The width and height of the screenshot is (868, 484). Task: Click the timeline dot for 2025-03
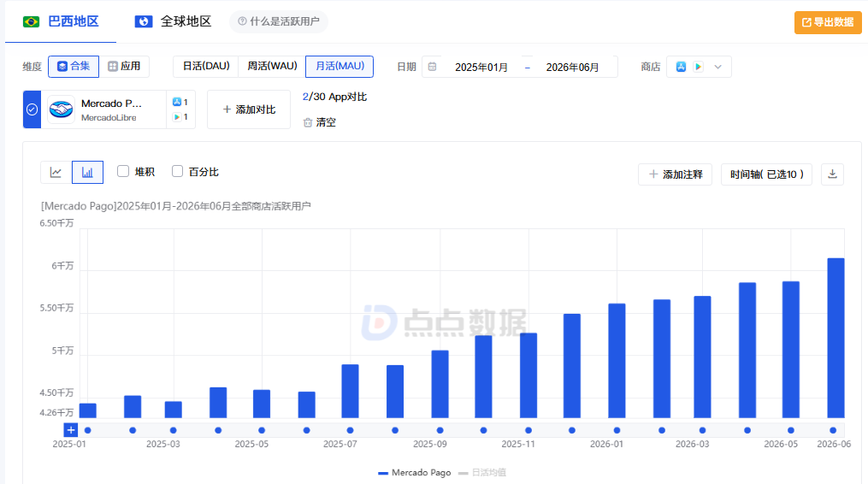[x=174, y=430]
